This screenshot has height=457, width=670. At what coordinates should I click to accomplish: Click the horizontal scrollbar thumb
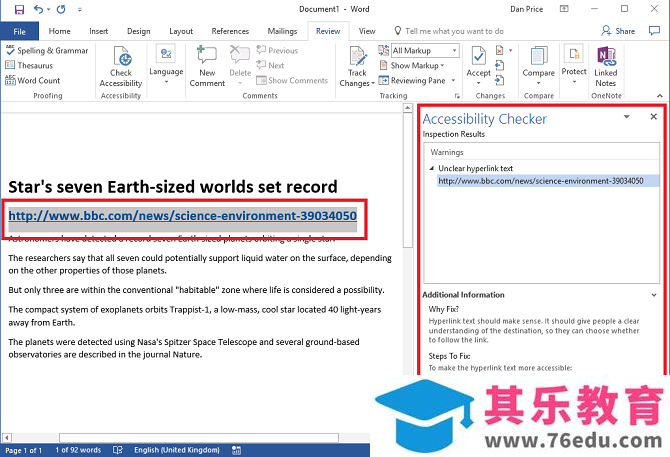coord(199,438)
